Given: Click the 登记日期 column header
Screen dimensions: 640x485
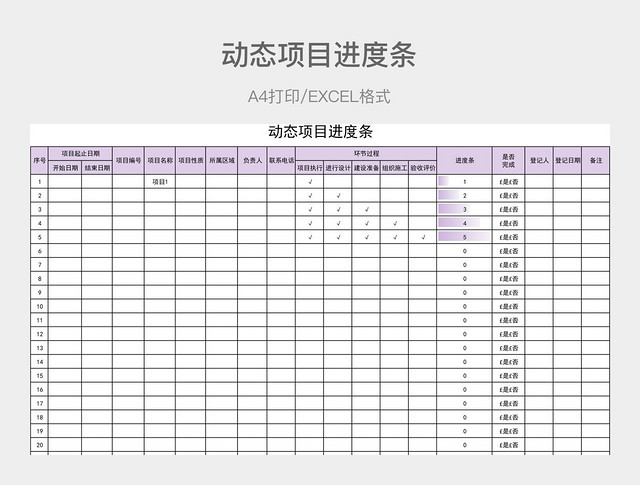Looking at the screenshot, I should coord(568,160).
